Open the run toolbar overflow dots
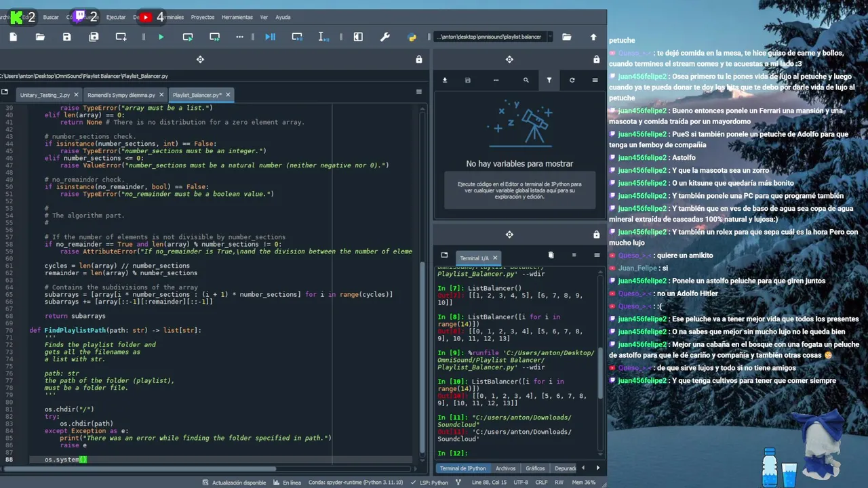The height and width of the screenshot is (488, 868). (x=239, y=37)
